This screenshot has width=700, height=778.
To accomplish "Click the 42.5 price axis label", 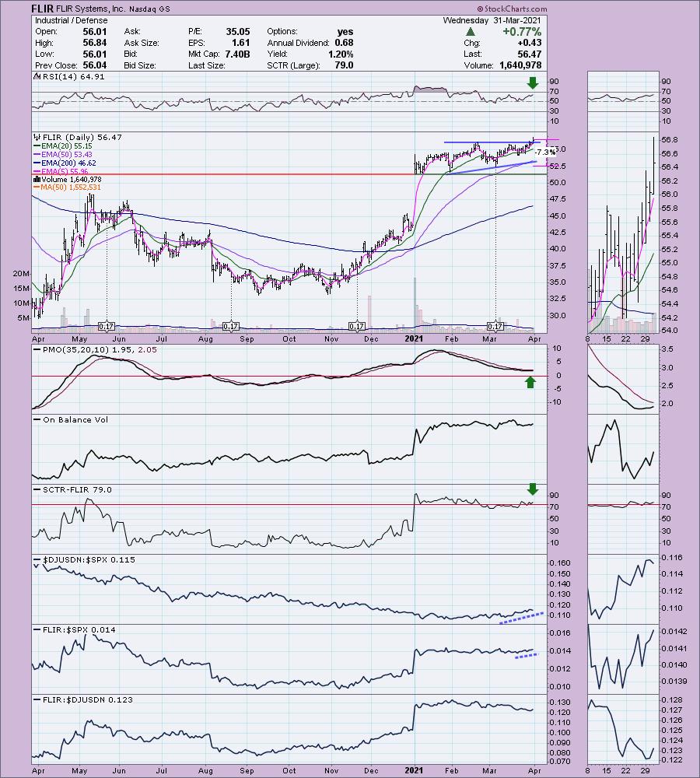I will [x=558, y=232].
